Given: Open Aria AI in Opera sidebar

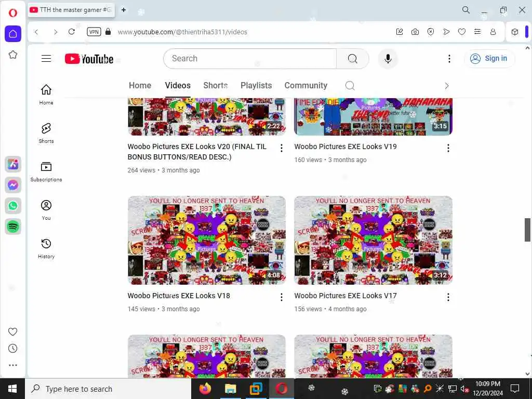Looking at the screenshot, I should pos(13,164).
